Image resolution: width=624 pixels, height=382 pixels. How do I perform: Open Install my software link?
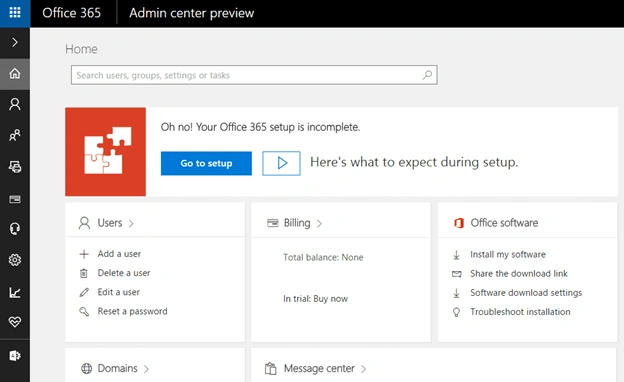508,254
